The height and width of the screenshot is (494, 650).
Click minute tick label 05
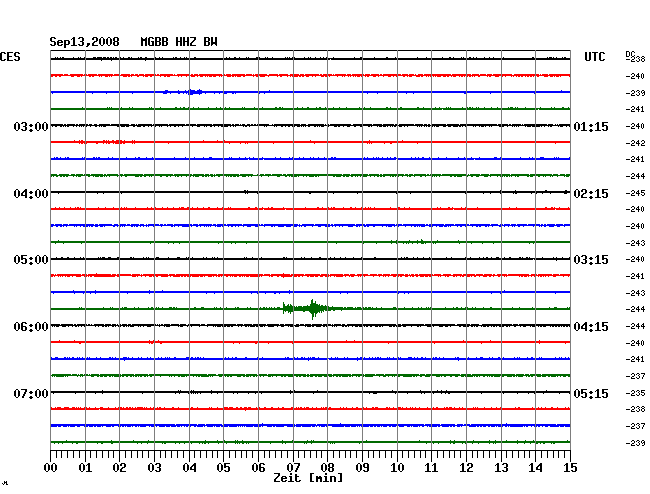tap(223, 467)
